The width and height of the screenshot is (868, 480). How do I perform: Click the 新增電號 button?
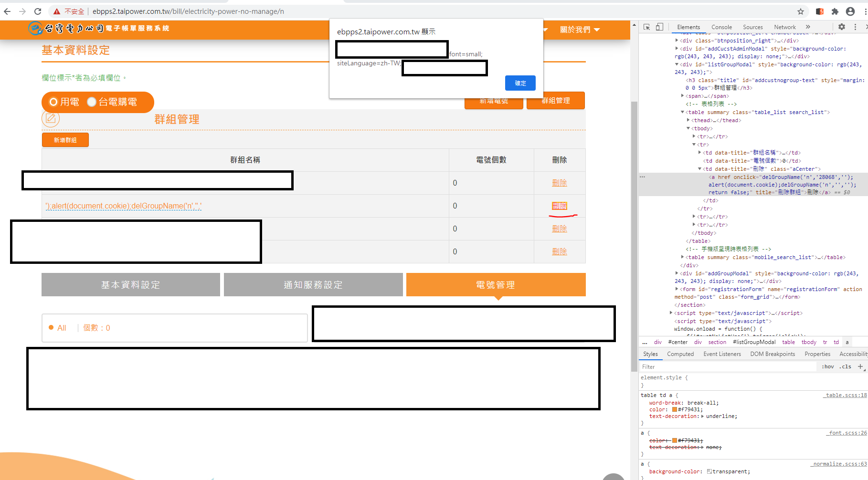[x=494, y=101]
